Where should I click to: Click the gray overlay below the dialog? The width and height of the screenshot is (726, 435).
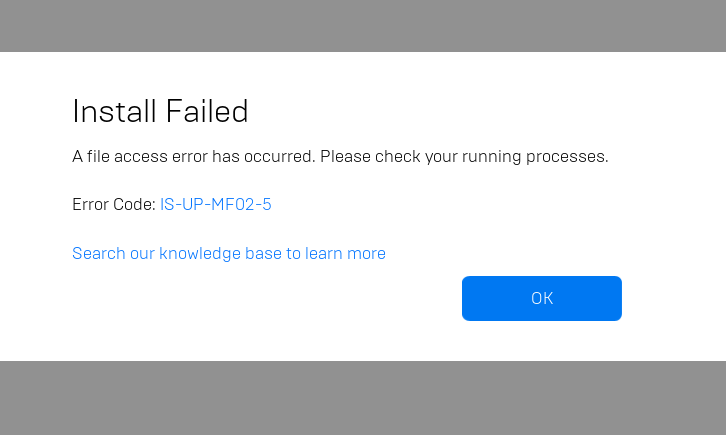[363, 398]
